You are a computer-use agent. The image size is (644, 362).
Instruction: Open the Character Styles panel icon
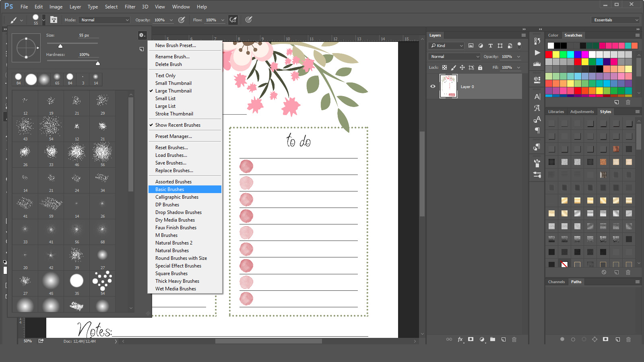[x=537, y=119]
